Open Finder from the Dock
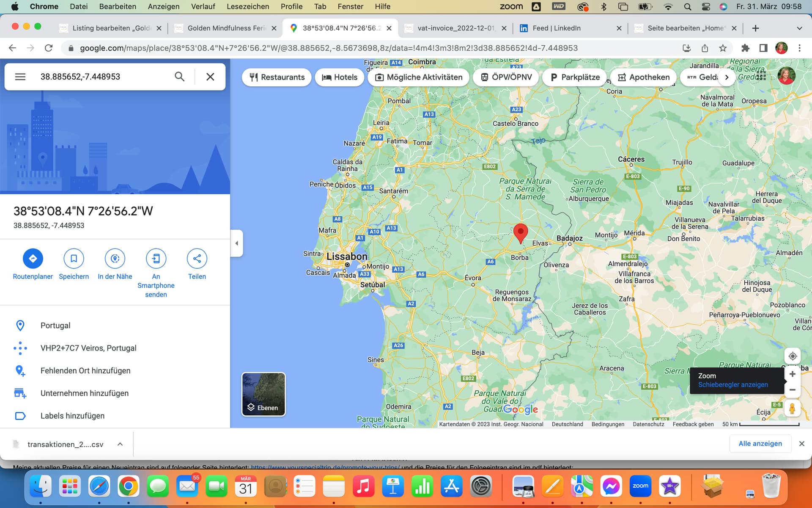Viewport: 812px width, 508px height. pos(41,486)
